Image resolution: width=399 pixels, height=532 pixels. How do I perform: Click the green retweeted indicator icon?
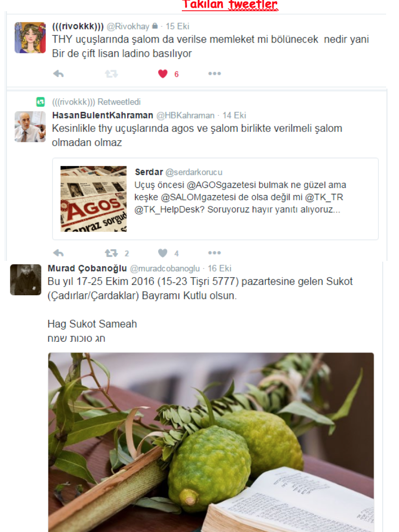tap(41, 102)
